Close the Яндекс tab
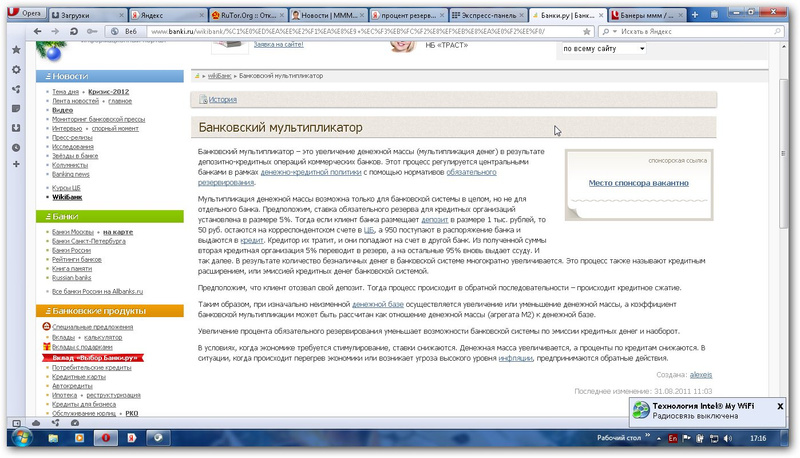This screenshot has width=800, height=458. [x=201, y=15]
